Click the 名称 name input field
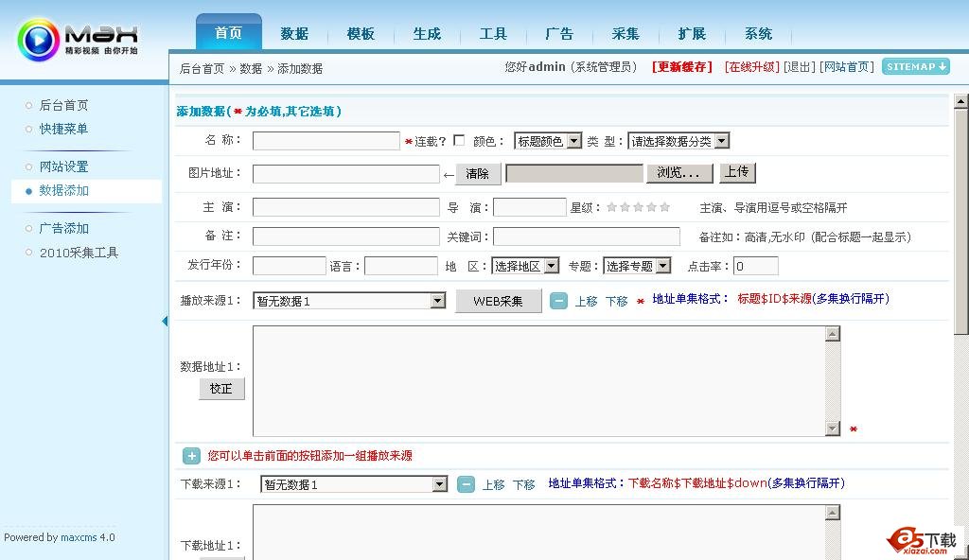Image resolution: width=969 pixels, height=560 pixels. click(x=326, y=141)
